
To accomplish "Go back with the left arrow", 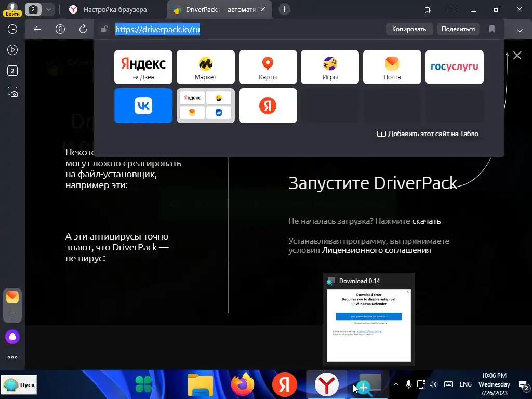I will coord(37,29).
